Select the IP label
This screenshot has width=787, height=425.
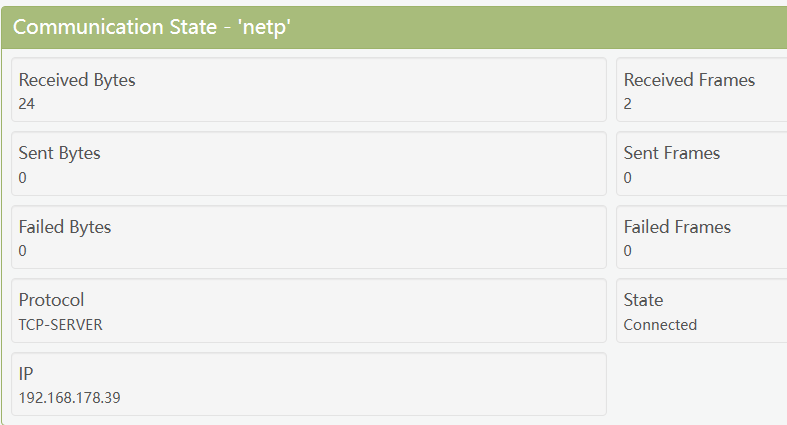(26, 374)
